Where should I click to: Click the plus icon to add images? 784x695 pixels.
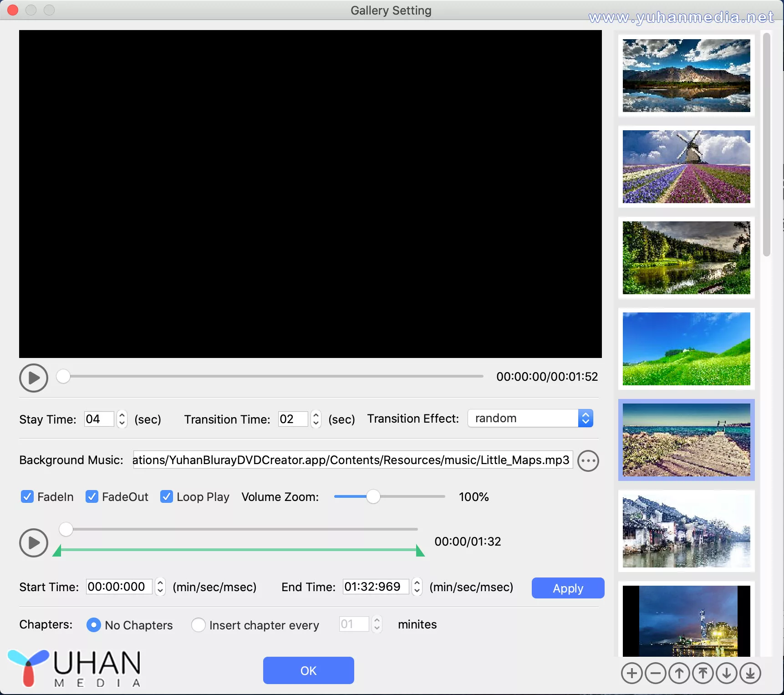click(631, 673)
